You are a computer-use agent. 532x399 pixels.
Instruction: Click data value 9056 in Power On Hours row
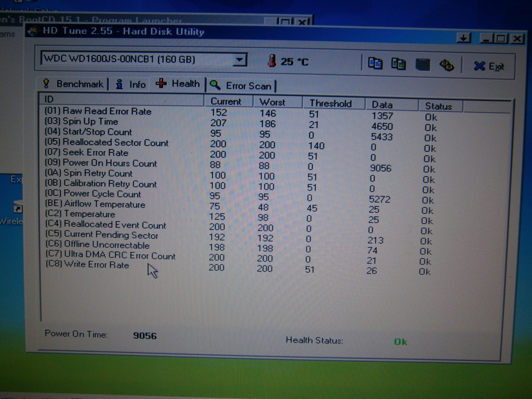click(x=381, y=168)
